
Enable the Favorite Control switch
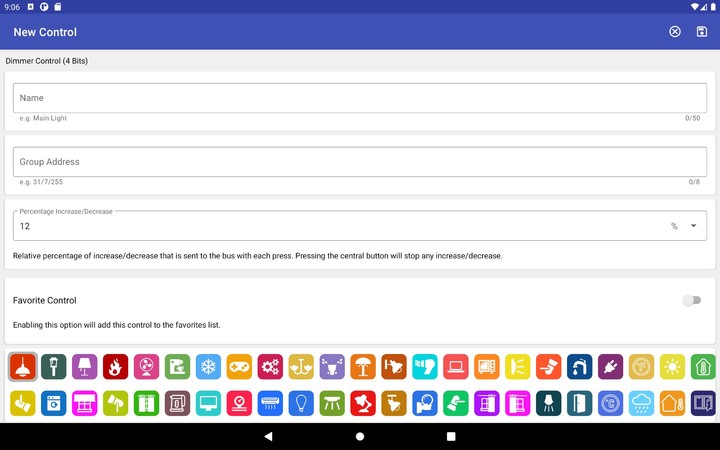692,300
